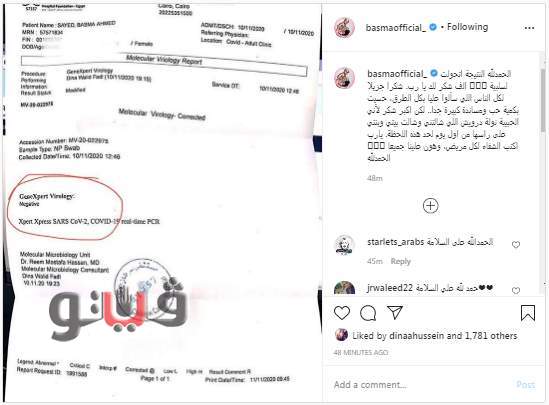The height and width of the screenshot is (405, 549).
Task: Save the post with the bookmark icon
Action: coord(528,313)
